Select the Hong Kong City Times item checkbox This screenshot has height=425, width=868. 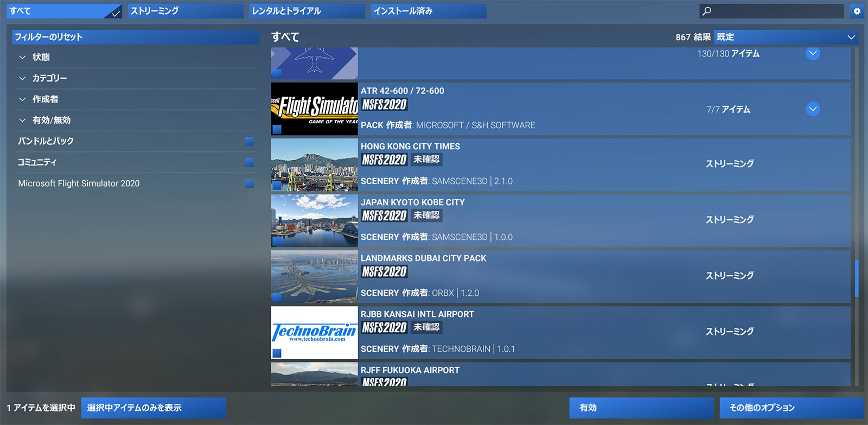277,185
